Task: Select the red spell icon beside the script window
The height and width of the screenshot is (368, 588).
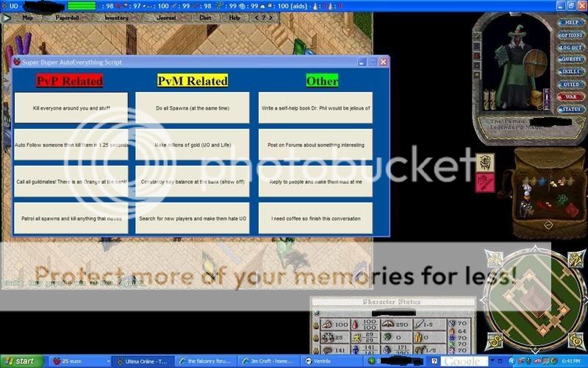Action: tap(485, 183)
